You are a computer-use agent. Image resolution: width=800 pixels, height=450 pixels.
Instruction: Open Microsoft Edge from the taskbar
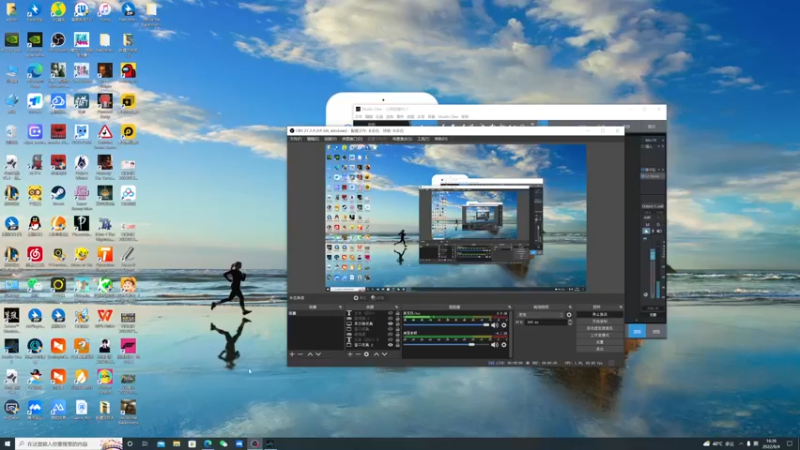pyautogui.click(x=208, y=444)
